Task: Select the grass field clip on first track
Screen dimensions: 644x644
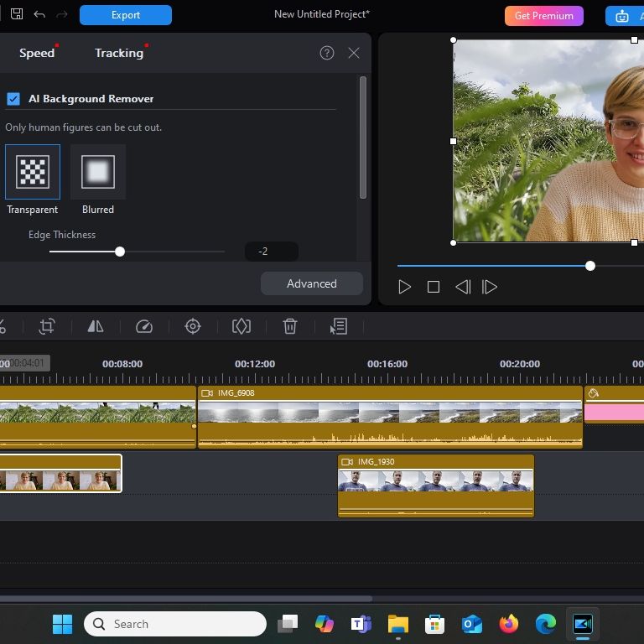Action: point(98,417)
